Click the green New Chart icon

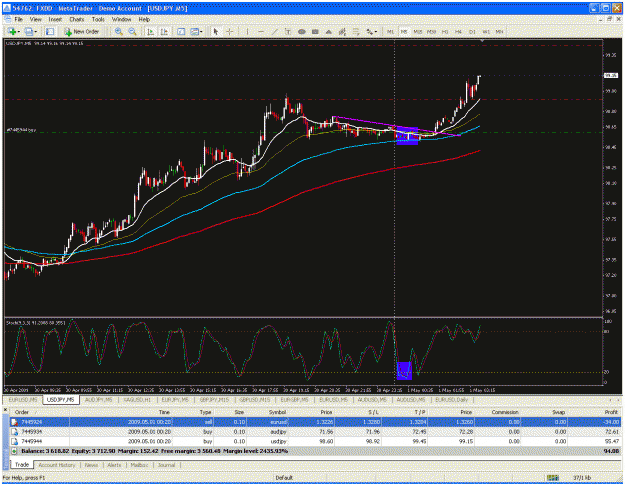pos(12,31)
